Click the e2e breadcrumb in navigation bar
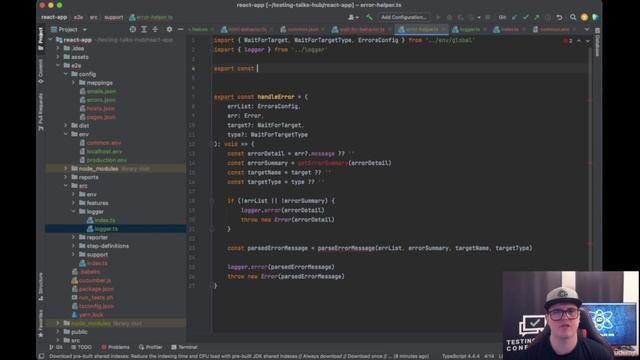 point(78,17)
